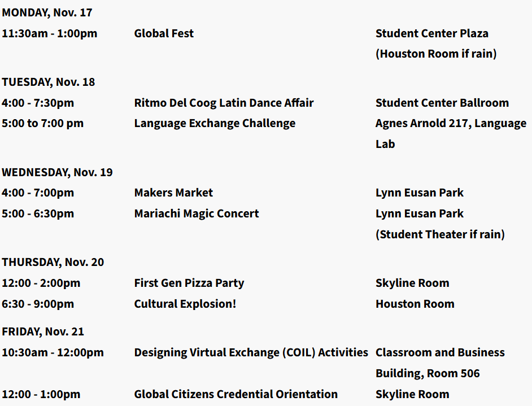Click the Mariachi Magic Concert title
Image resolution: width=532 pixels, height=406 pixels.
tap(197, 213)
